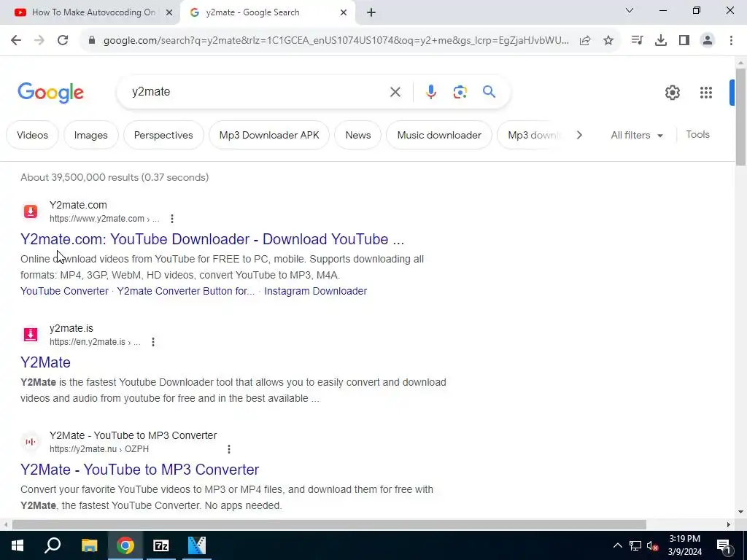Open the media control playlist icon
This screenshot has width=747, height=560.
click(637, 41)
